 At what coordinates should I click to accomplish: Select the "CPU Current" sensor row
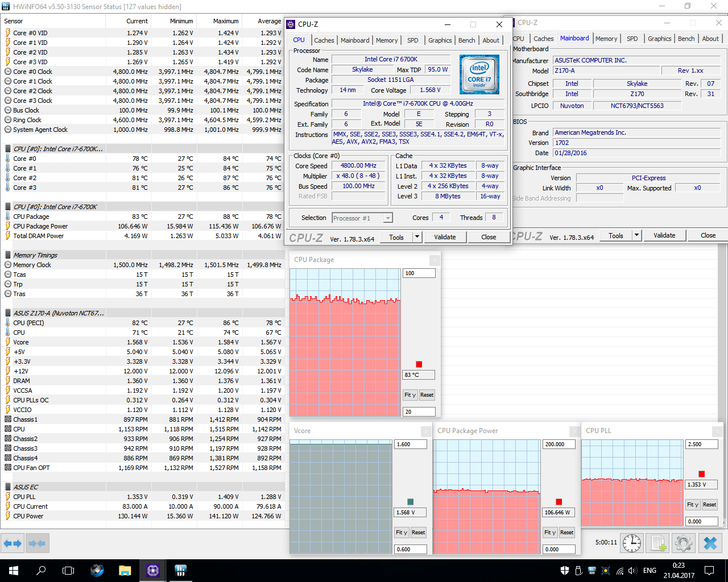pos(142,506)
